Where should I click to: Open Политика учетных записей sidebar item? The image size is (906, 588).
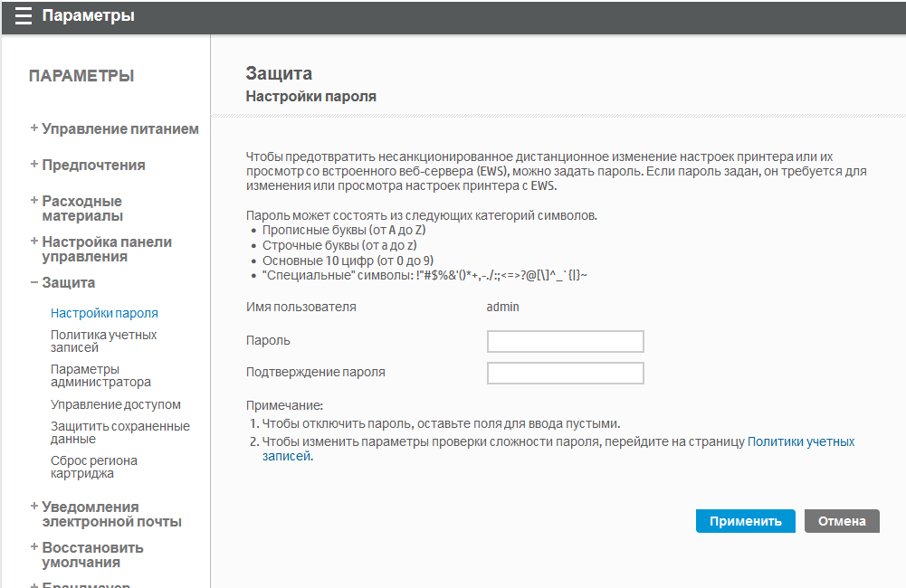103,341
